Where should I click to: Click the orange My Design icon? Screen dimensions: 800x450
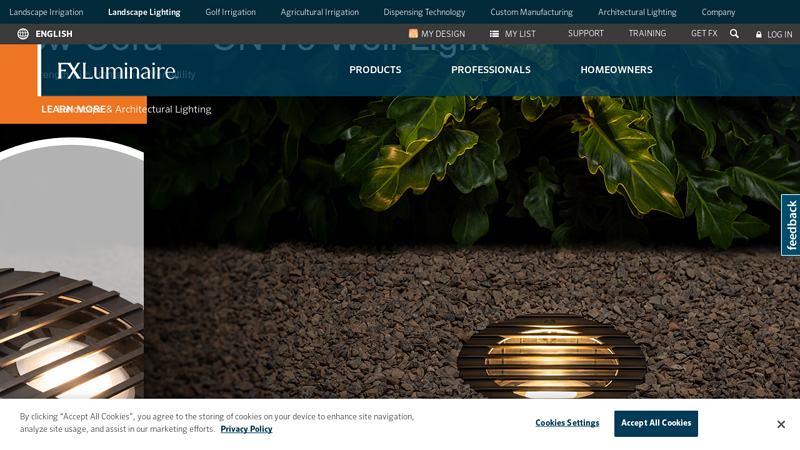coord(413,34)
